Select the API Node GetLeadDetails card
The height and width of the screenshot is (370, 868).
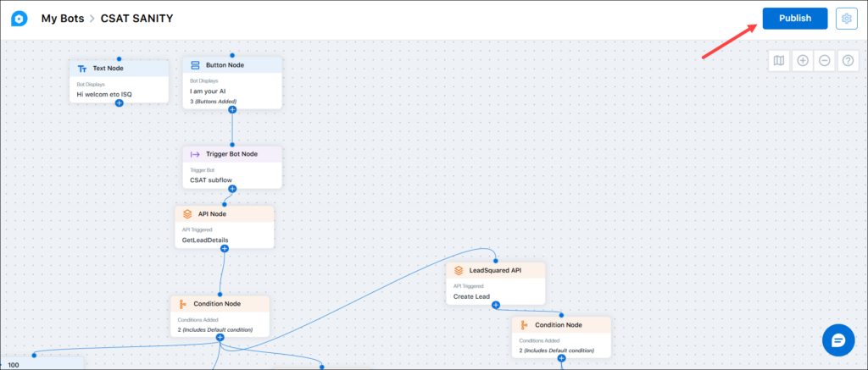pos(224,227)
